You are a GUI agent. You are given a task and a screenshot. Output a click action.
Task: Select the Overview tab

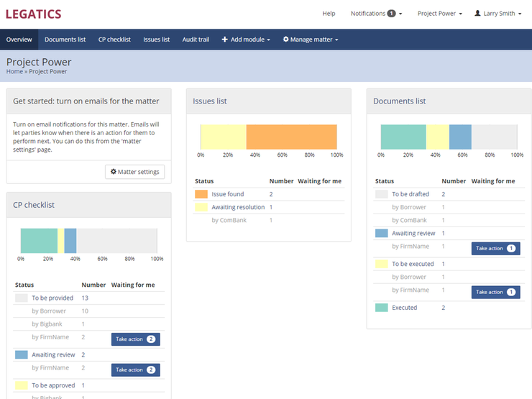coord(19,40)
